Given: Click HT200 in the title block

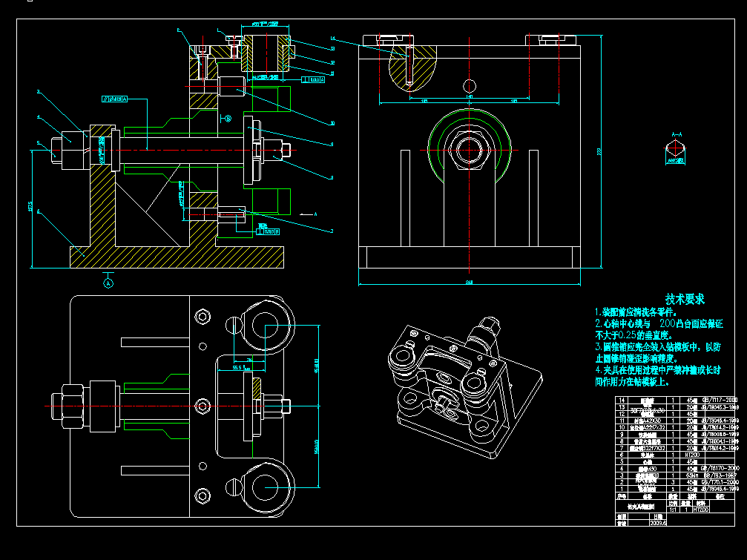Looking at the screenshot, I should [700, 510].
